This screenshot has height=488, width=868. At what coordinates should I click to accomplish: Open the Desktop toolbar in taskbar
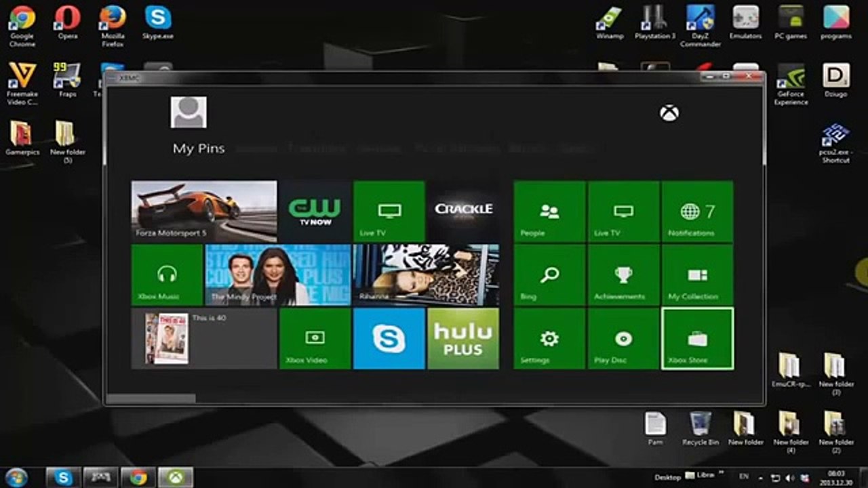pos(667,477)
